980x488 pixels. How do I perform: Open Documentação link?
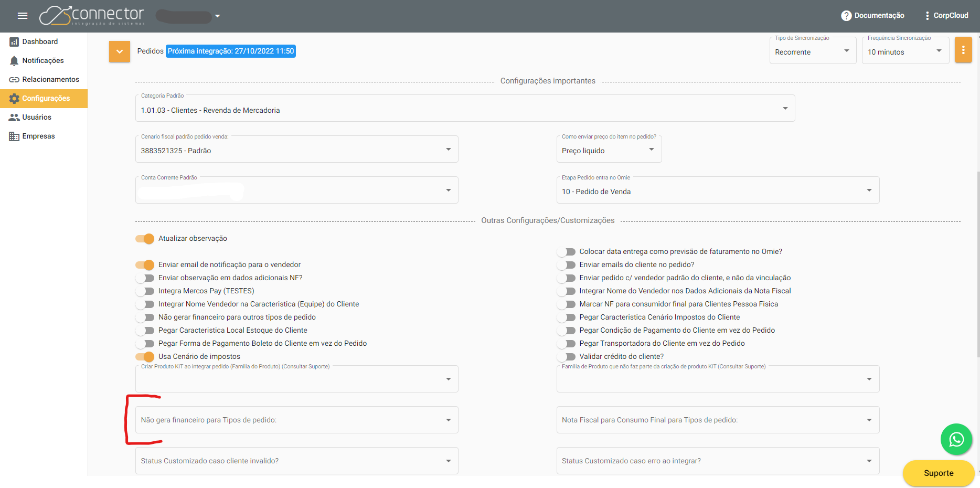(879, 16)
